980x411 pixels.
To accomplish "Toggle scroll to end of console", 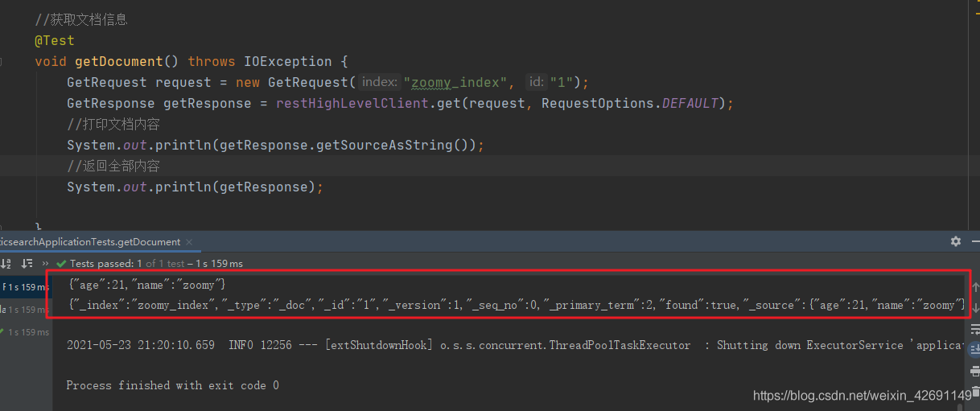I will coord(975,349).
